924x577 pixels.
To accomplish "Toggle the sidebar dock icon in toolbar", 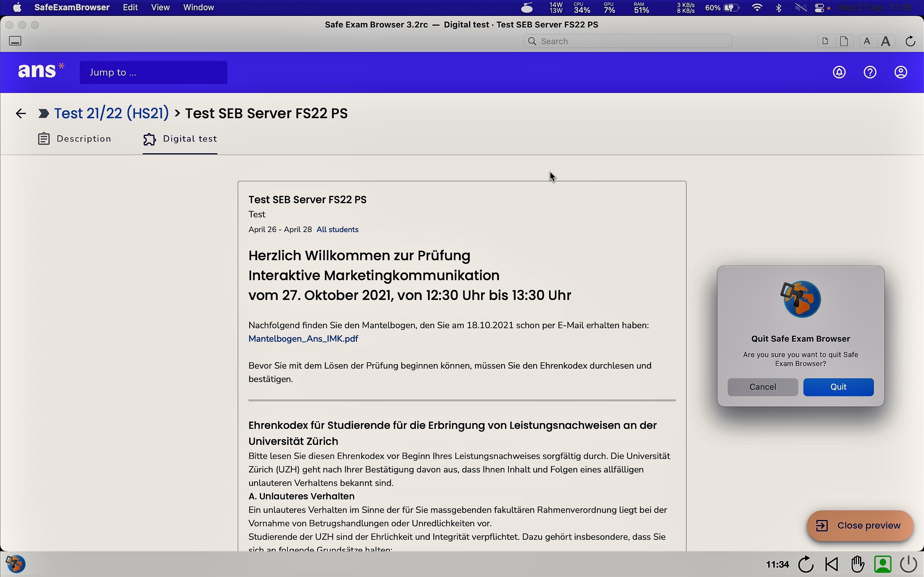I will [15, 41].
